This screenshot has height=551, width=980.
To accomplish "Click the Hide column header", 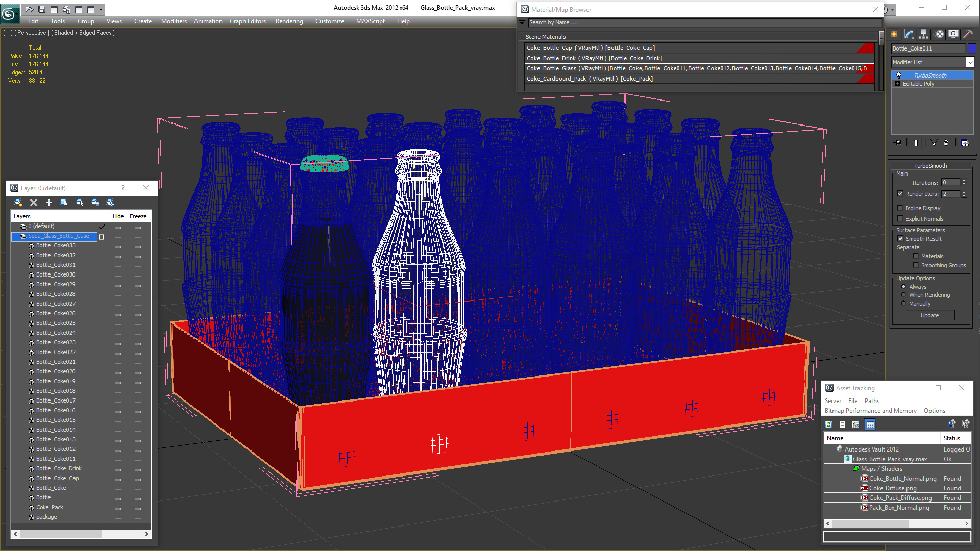I will (118, 216).
